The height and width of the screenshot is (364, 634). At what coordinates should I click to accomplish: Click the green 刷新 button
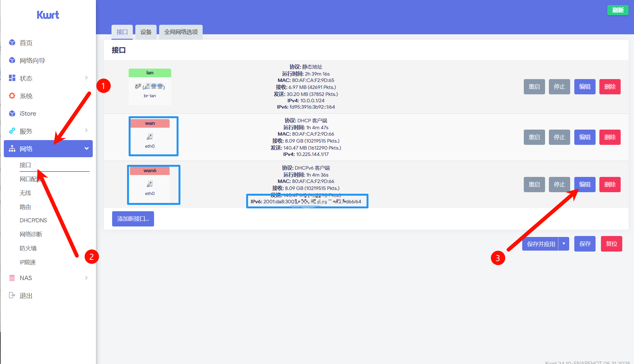point(617,10)
